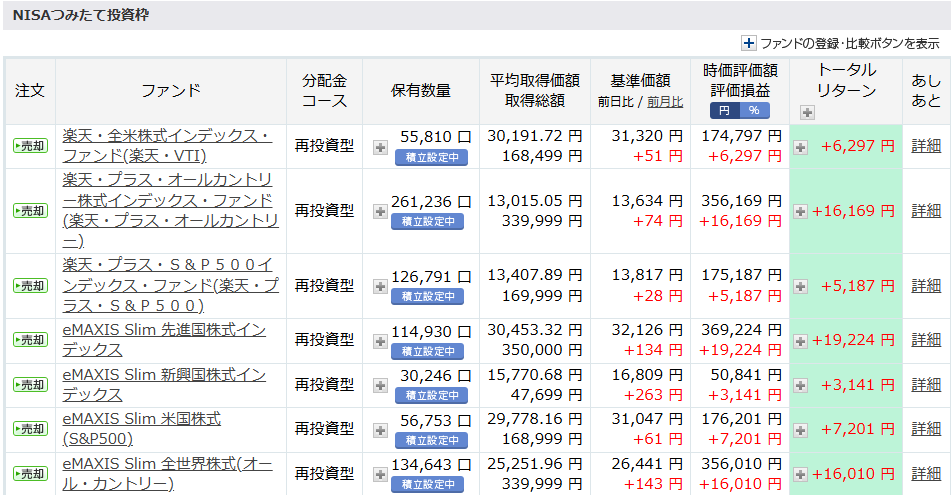Expand holdings plus icon beside 55,810 口
This screenshot has width=951, height=495.
coord(380,147)
